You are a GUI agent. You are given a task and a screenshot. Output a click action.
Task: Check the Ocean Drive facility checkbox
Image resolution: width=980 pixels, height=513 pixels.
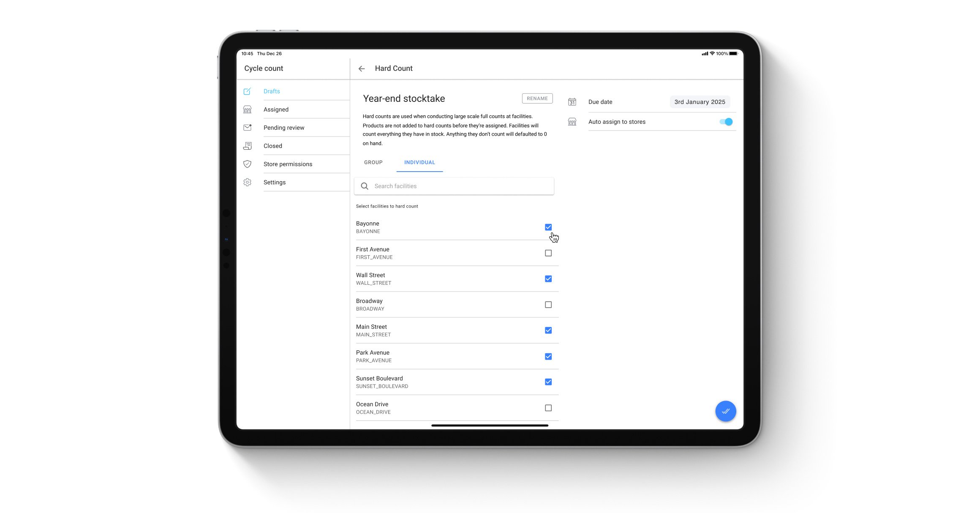548,408
